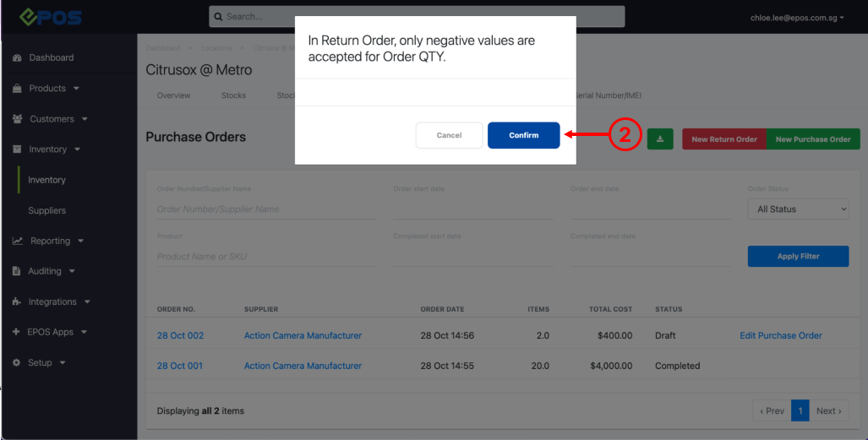This screenshot has width=868, height=440.
Task: Collapse the Inventory parent menu
Action: click(55, 149)
